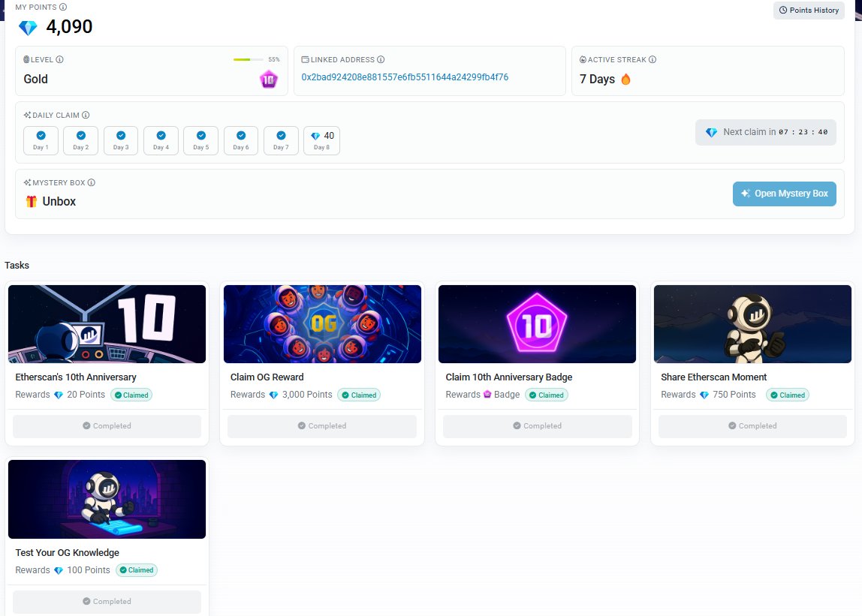Click Claimed badge on Etherscan's 10th Anniversary
The height and width of the screenshot is (616, 862).
pos(131,395)
